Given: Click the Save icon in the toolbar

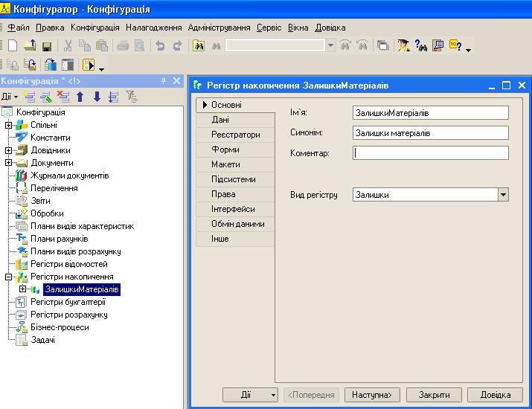Looking at the screenshot, I should (x=46, y=45).
